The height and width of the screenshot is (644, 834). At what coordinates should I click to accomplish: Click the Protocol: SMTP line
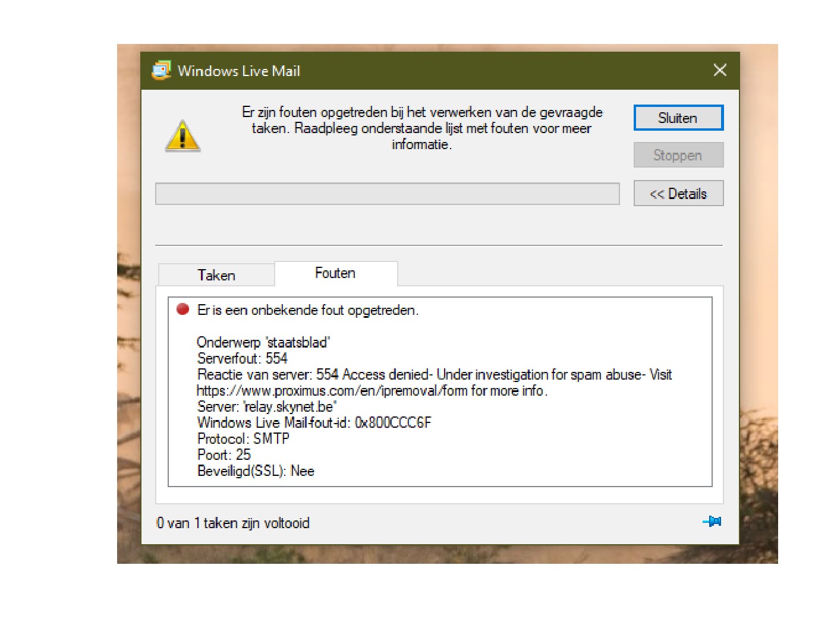coord(243,439)
